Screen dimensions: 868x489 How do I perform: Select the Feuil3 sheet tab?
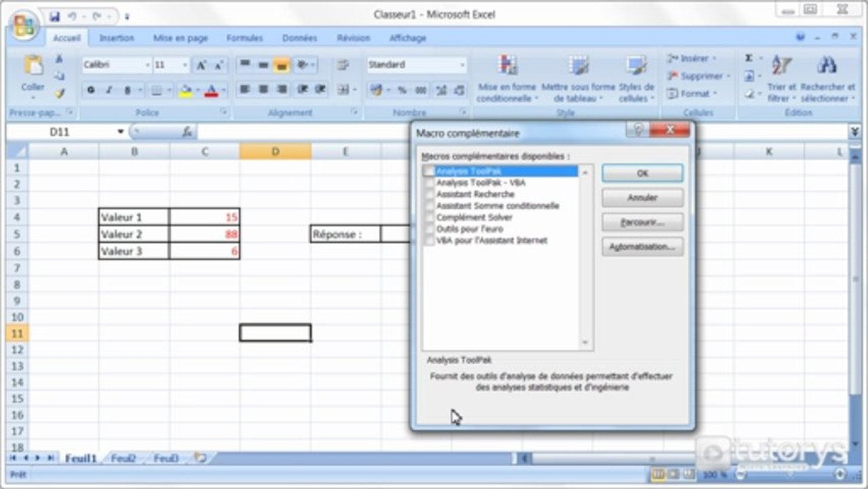point(166,458)
